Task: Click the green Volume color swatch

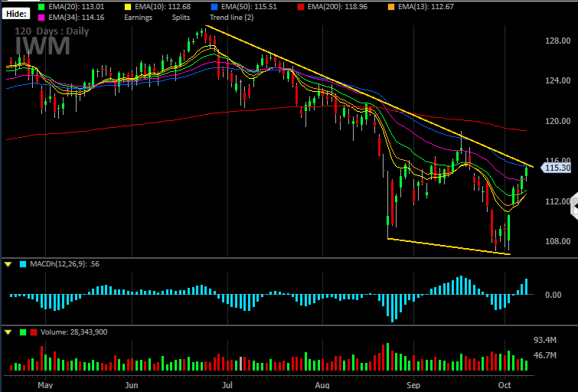Action: point(23,332)
